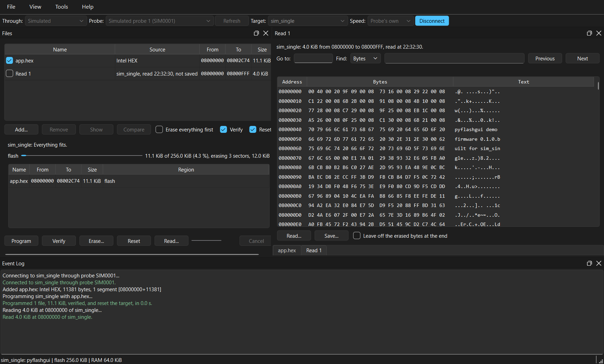Viewport: 604px width, 364px height.
Task: Click the Files panel horizontal scrollbar
Action: pos(131,254)
